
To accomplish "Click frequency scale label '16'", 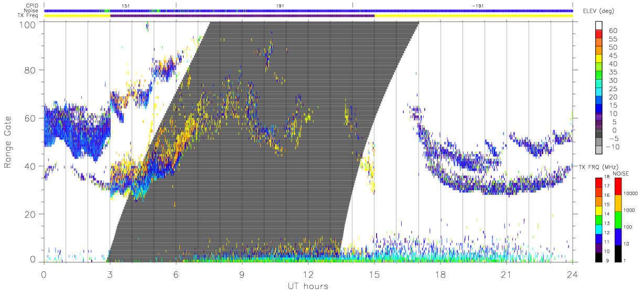I will pyautogui.click(x=607, y=196).
